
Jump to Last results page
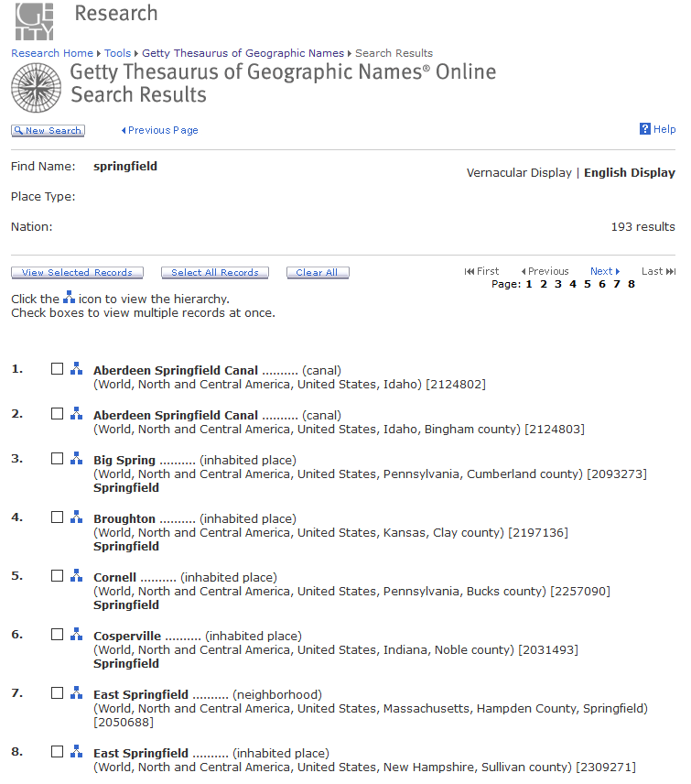pos(659,271)
